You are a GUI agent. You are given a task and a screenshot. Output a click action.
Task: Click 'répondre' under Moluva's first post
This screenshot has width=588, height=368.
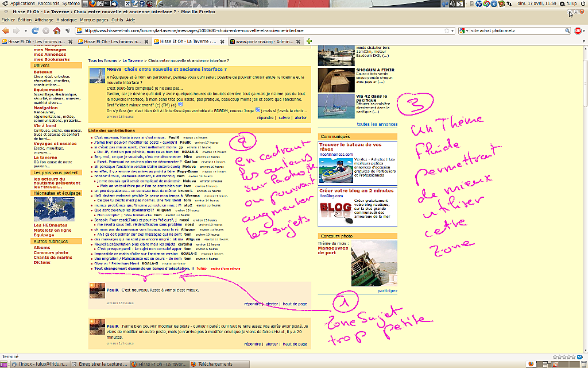click(265, 117)
